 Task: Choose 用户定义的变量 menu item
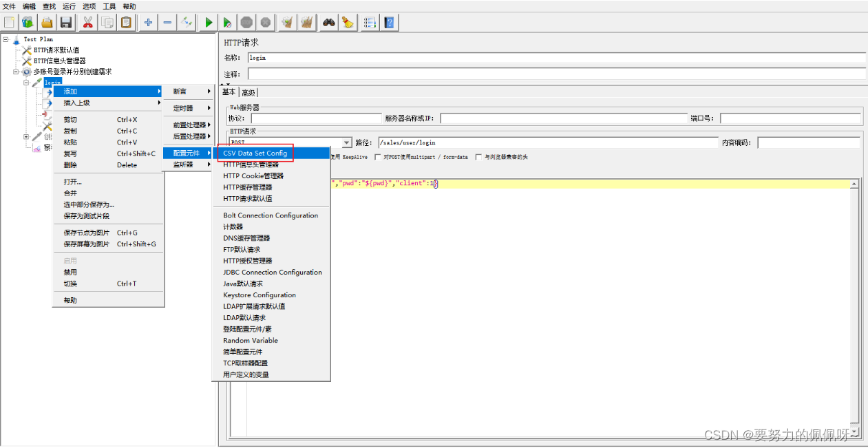pos(271,374)
